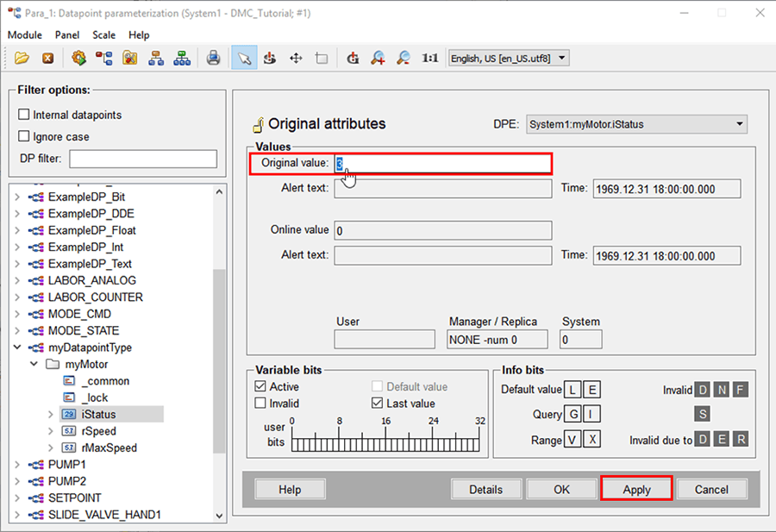
Task: Click the Original value input field
Action: coord(443,163)
